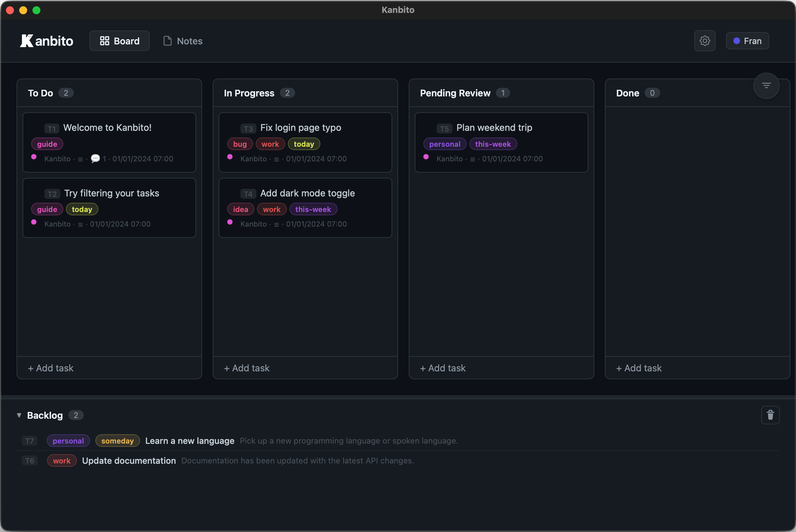Image resolution: width=796 pixels, height=532 pixels.
Task: Click the T4 task ID badge
Action: (x=248, y=194)
